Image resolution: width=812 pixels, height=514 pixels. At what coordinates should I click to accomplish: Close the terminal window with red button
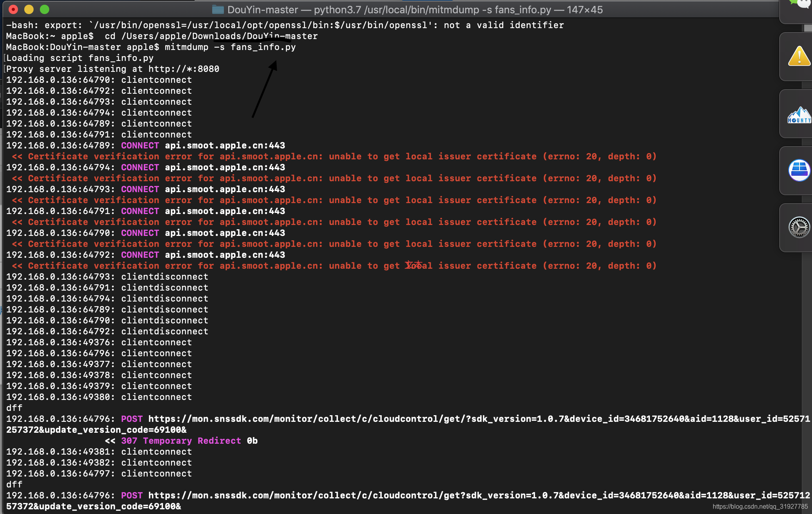pyautogui.click(x=13, y=9)
